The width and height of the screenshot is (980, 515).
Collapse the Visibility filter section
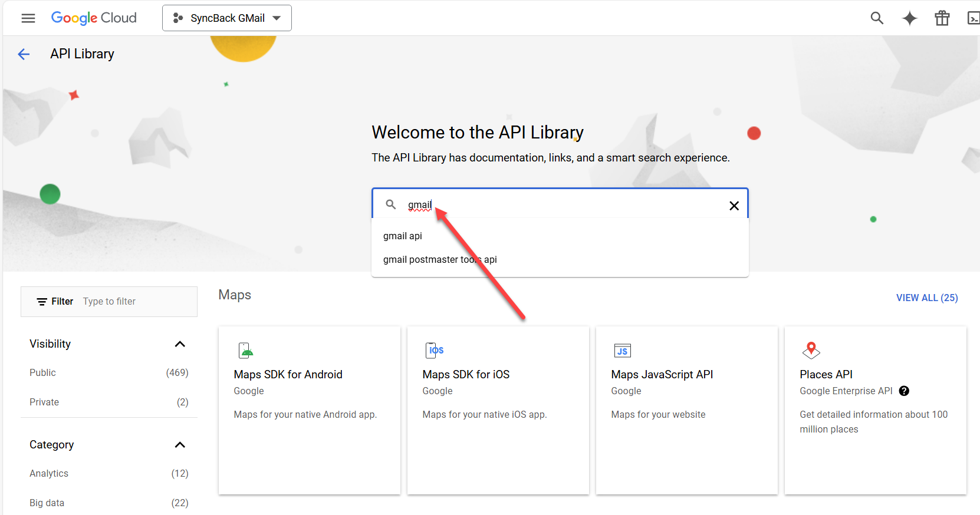(180, 344)
